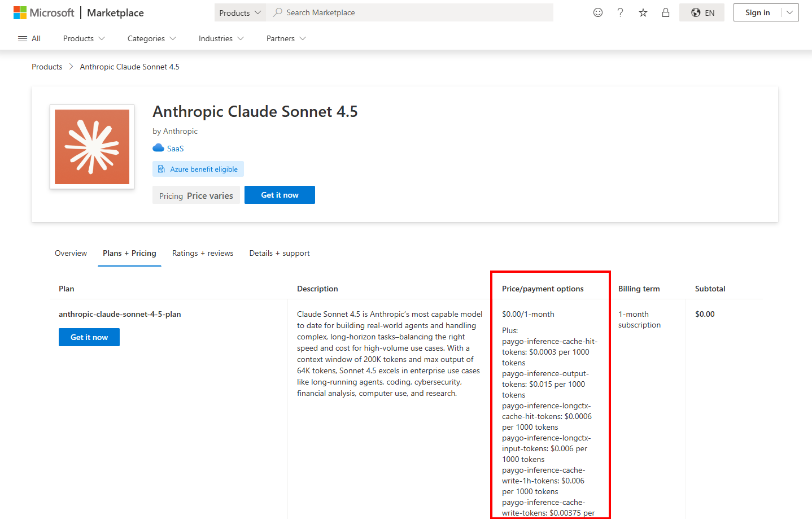Screen dimensions: 812x519
Task: Expand the Products navigation menu
Action: pos(84,38)
